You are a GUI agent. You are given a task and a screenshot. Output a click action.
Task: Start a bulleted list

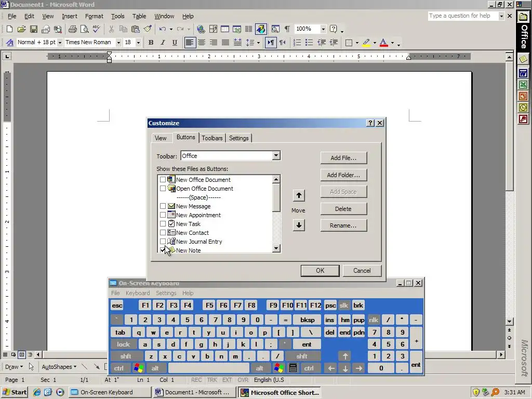click(309, 43)
